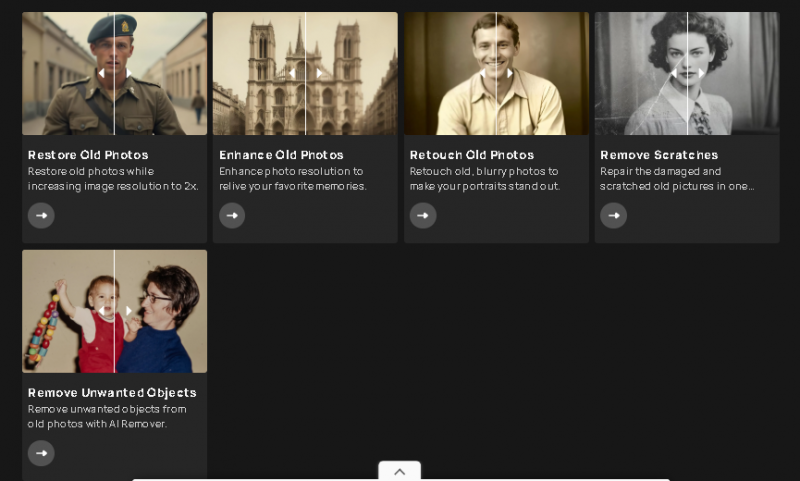Open the Enhance Old Photos heading
800x481 pixels.
pyautogui.click(x=281, y=155)
